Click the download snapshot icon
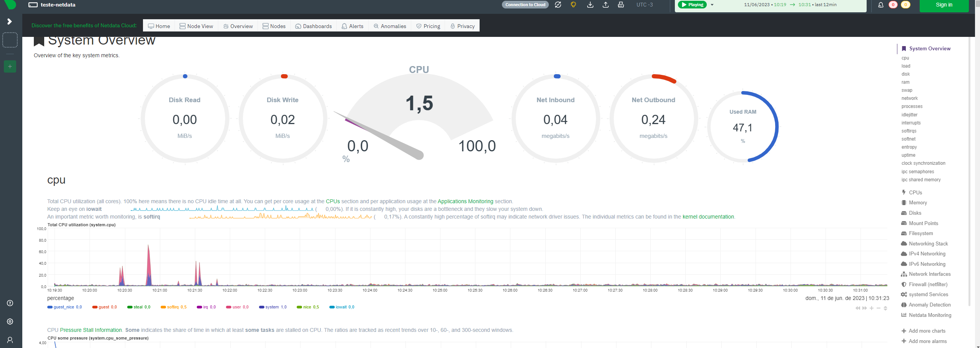Image resolution: width=980 pixels, height=348 pixels. point(590,5)
